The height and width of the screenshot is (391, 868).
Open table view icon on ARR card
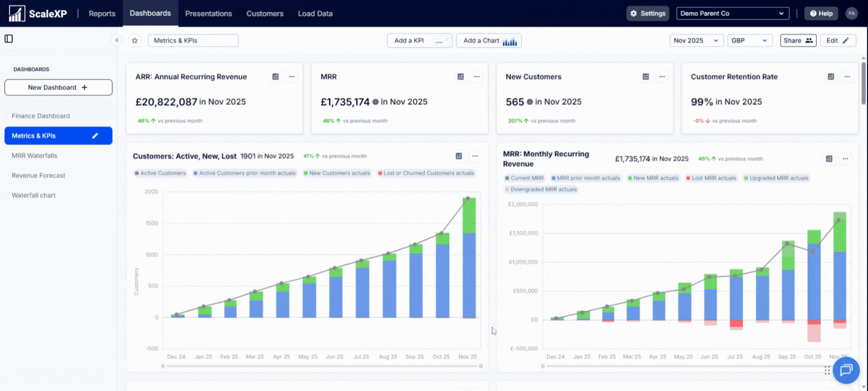(x=276, y=77)
